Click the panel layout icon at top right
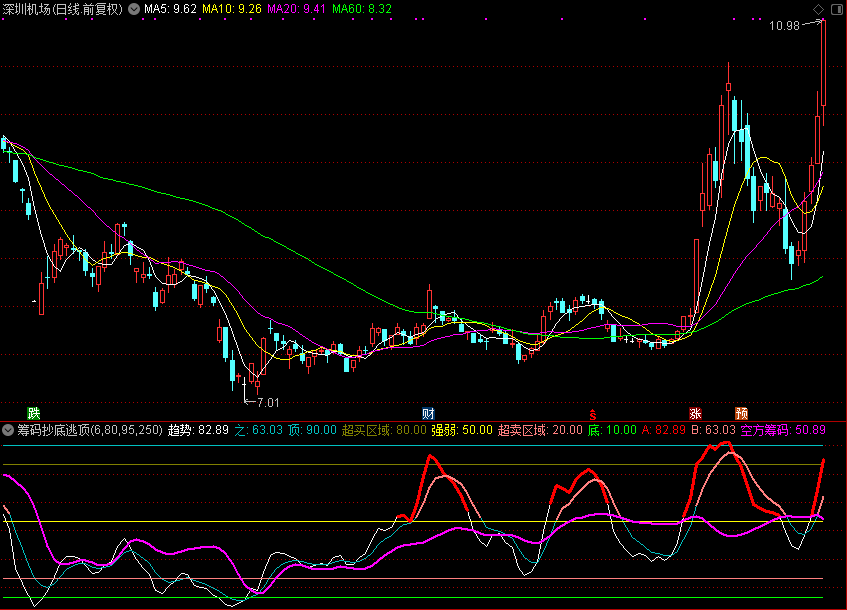This screenshot has height=610, width=847. pos(836,9)
